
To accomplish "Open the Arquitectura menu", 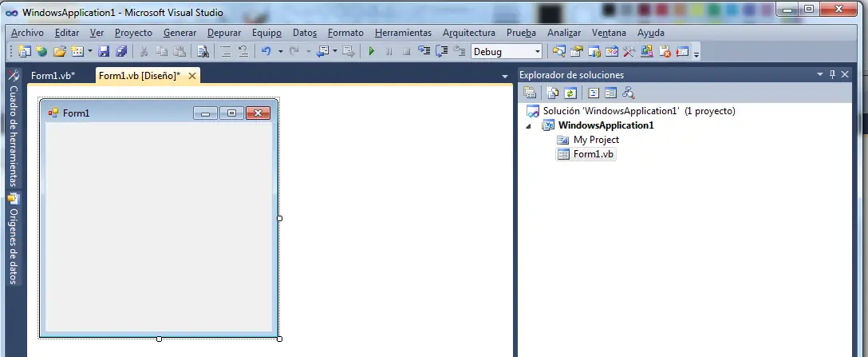I will 469,33.
